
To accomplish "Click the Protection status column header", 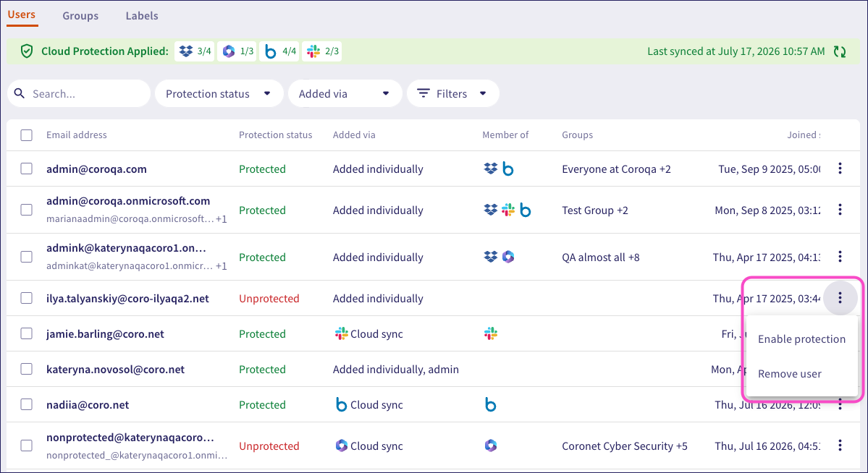I will 276,135.
